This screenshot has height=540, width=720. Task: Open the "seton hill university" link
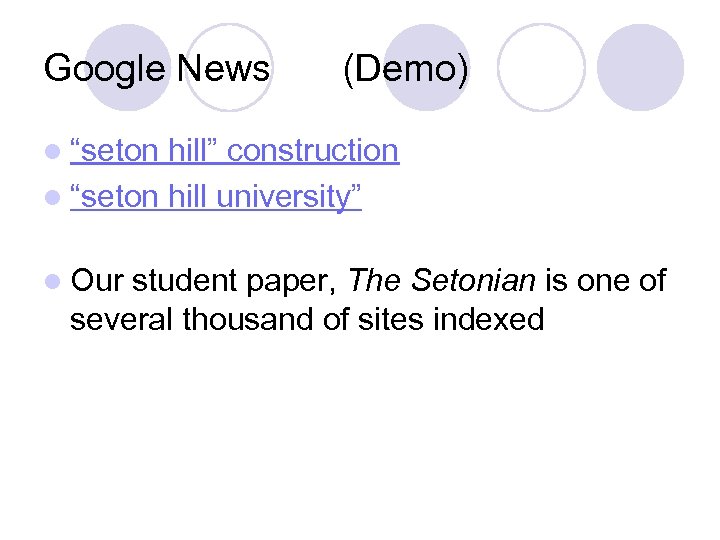click(x=216, y=197)
